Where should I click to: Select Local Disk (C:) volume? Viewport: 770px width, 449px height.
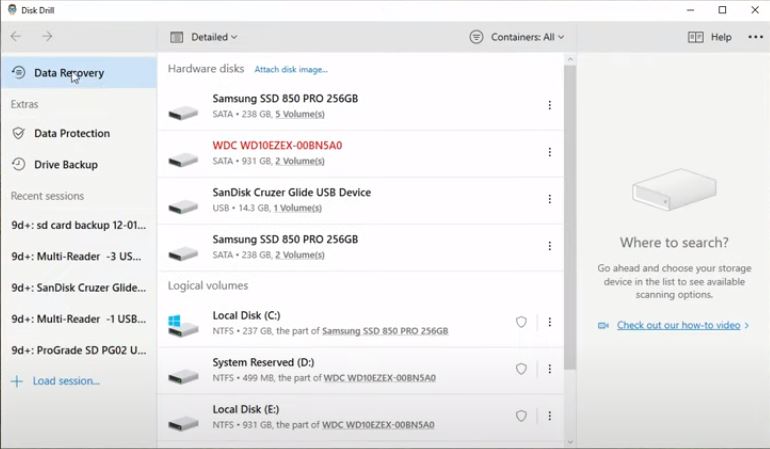(x=361, y=323)
